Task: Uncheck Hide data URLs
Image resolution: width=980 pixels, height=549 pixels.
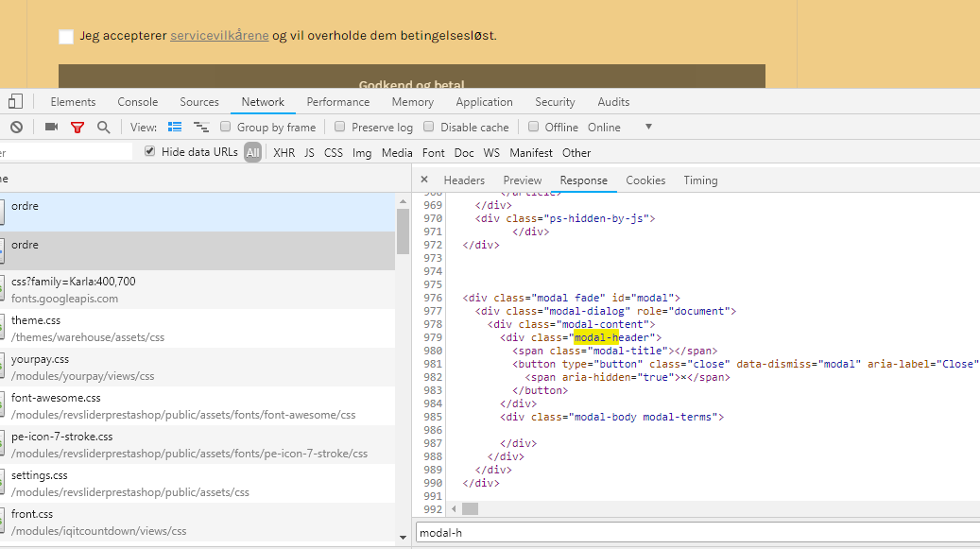Action: click(x=149, y=152)
